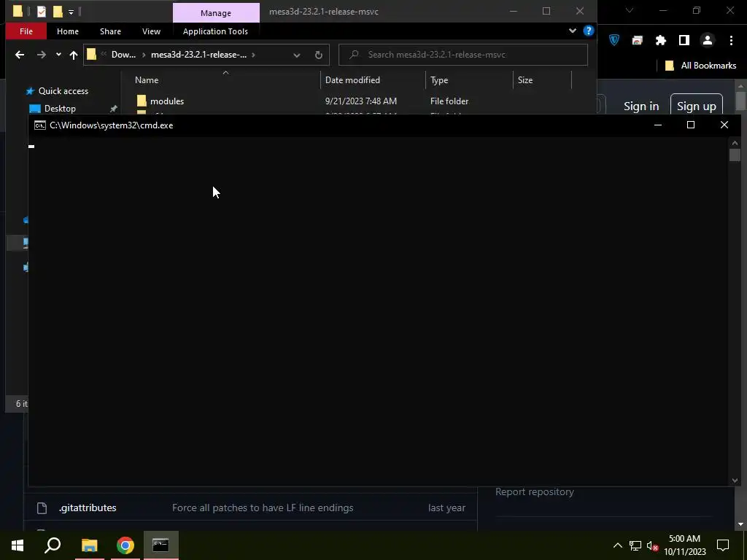Click the Properties quick access toolbar icon

click(x=42, y=11)
